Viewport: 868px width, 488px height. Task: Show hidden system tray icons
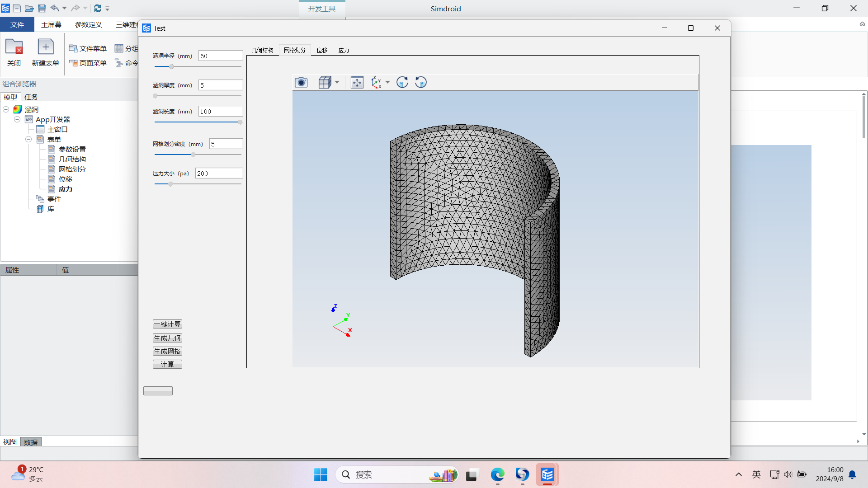[x=739, y=474]
